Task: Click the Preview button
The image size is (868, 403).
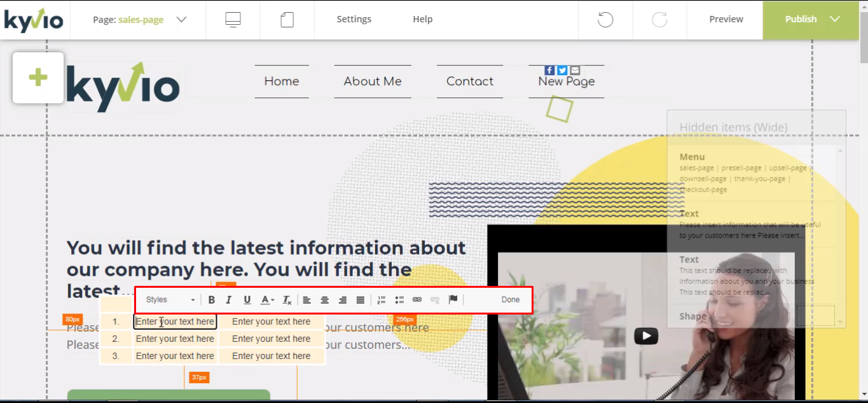Action: click(x=726, y=20)
